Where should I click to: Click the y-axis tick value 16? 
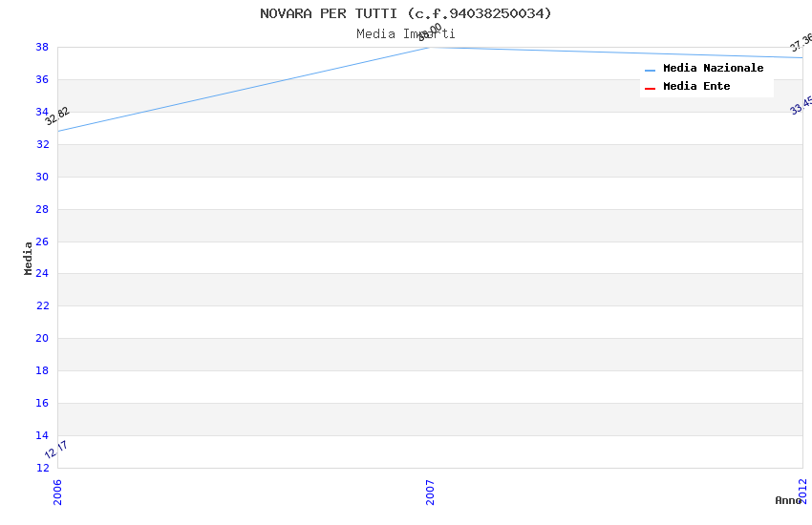(x=42, y=403)
